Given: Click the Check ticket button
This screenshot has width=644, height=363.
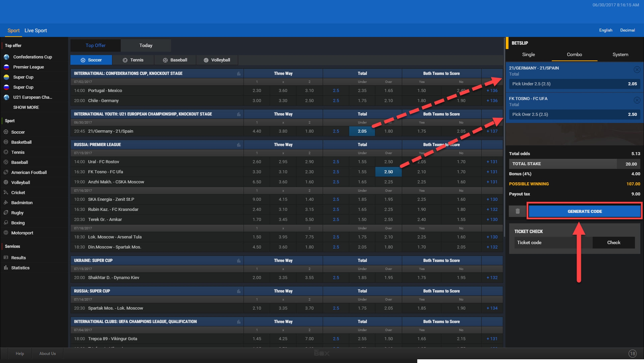Looking at the screenshot, I should click(x=613, y=242).
